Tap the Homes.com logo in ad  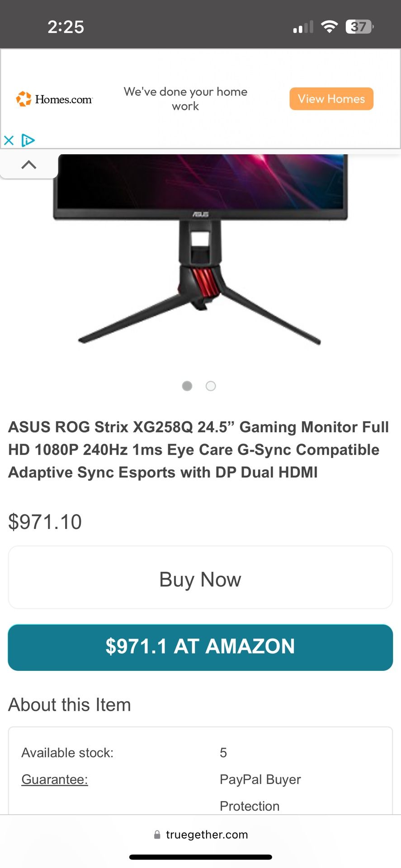54,99
